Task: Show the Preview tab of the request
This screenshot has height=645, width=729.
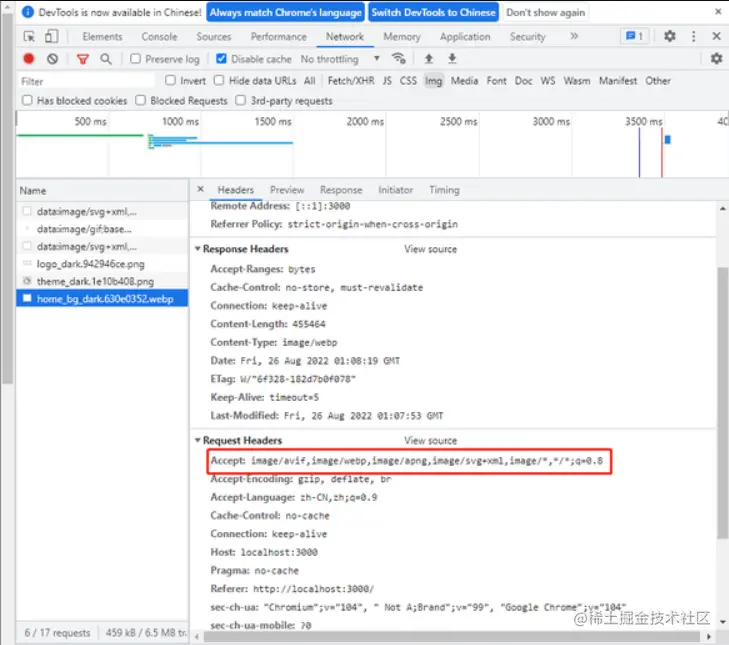Action: point(287,190)
